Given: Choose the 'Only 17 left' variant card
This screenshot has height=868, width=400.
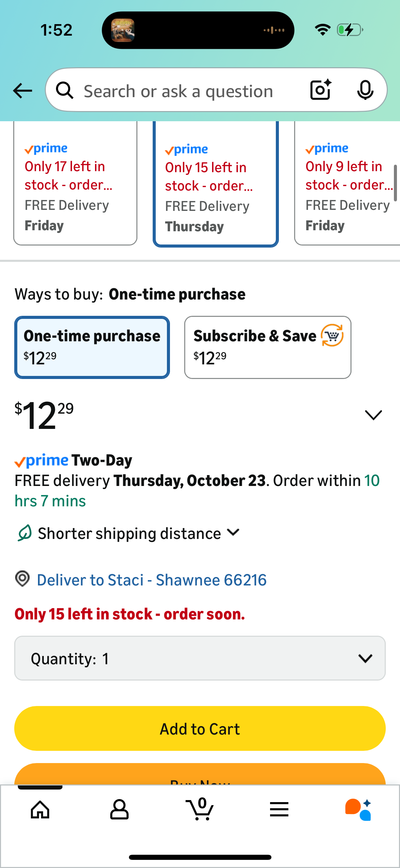Looking at the screenshot, I should point(75,187).
